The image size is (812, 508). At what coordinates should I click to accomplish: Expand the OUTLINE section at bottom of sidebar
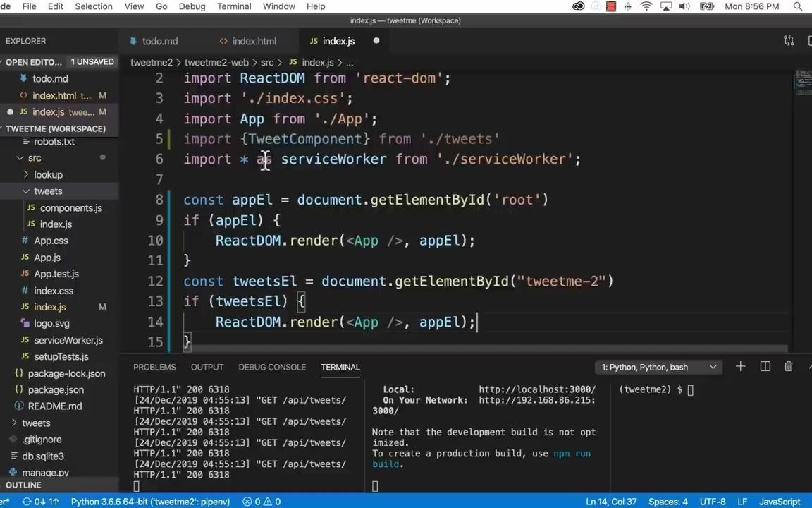point(23,485)
